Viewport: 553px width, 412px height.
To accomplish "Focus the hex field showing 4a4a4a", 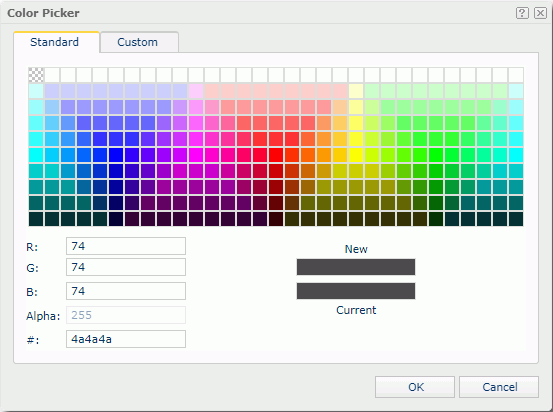I will coord(126,339).
